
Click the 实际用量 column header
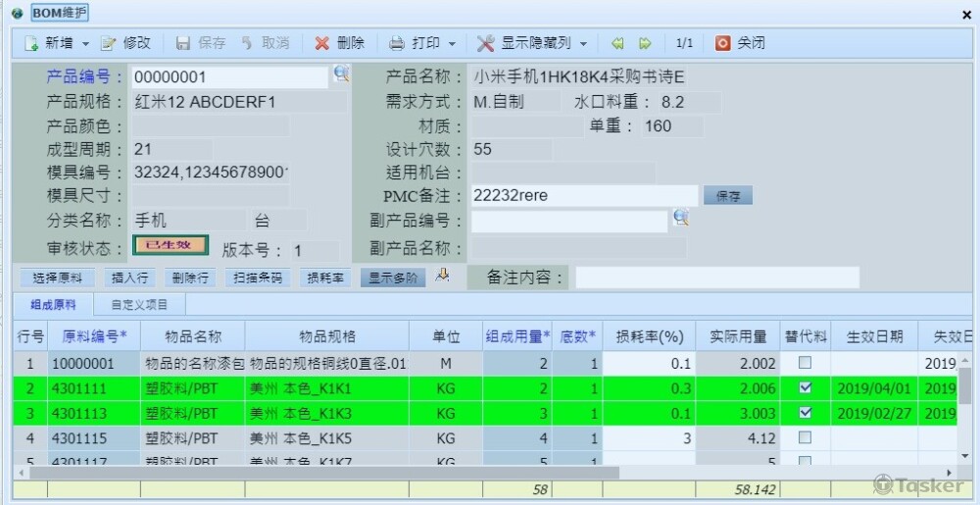[738, 337]
